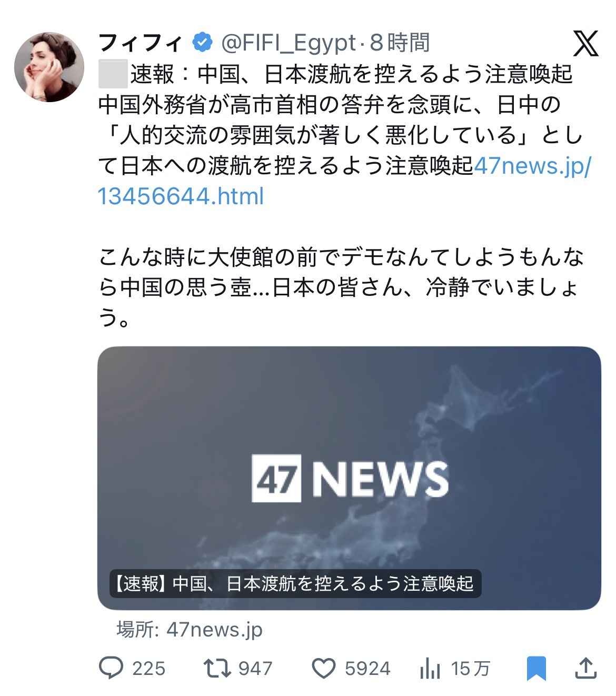The width and height of the screenshot is (616, 696).
Task: Click the 947 reposts count
Action: 255,669
